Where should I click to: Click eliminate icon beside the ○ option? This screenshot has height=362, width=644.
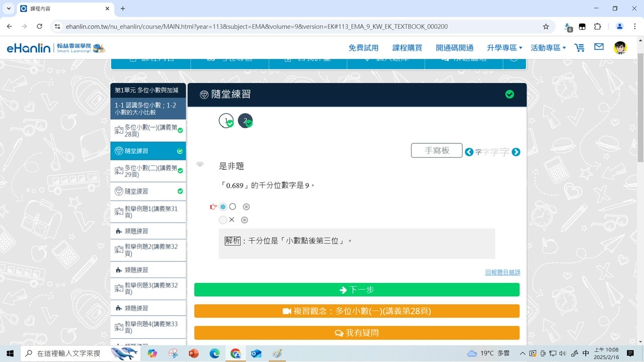[246, 207]
